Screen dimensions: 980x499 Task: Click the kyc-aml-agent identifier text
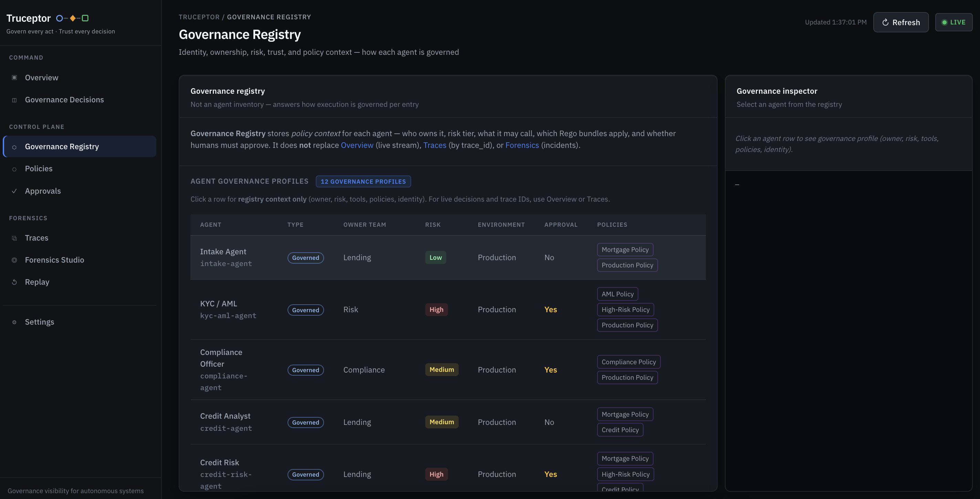pos(228,316)
